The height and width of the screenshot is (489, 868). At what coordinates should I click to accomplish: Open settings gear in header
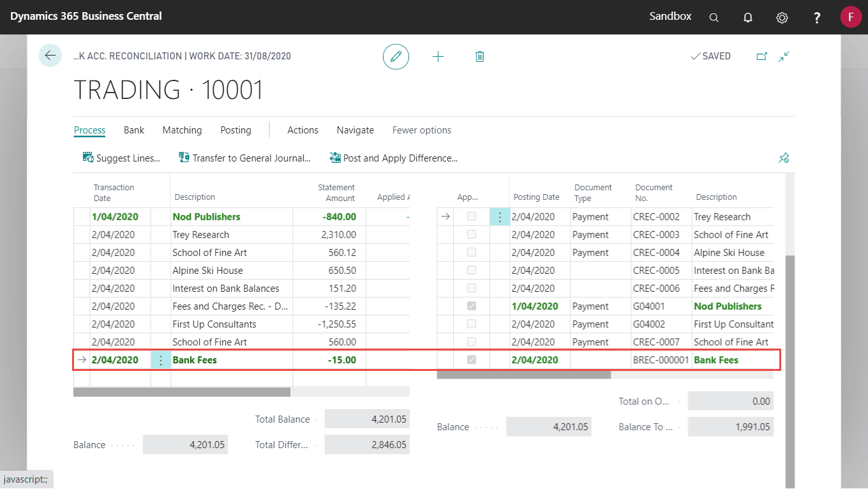[x=782, y=17]
